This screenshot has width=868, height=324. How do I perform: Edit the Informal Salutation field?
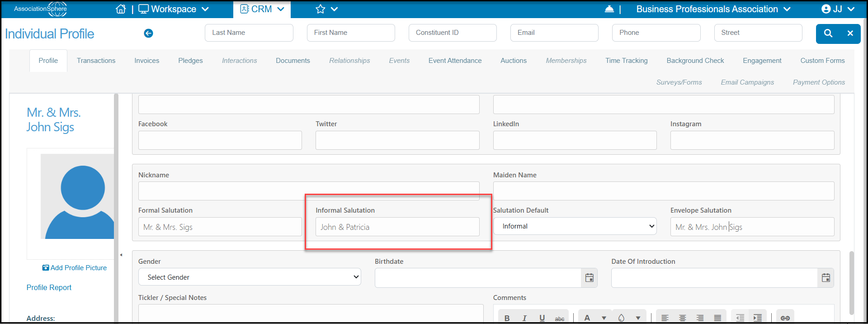coord(397,227)
